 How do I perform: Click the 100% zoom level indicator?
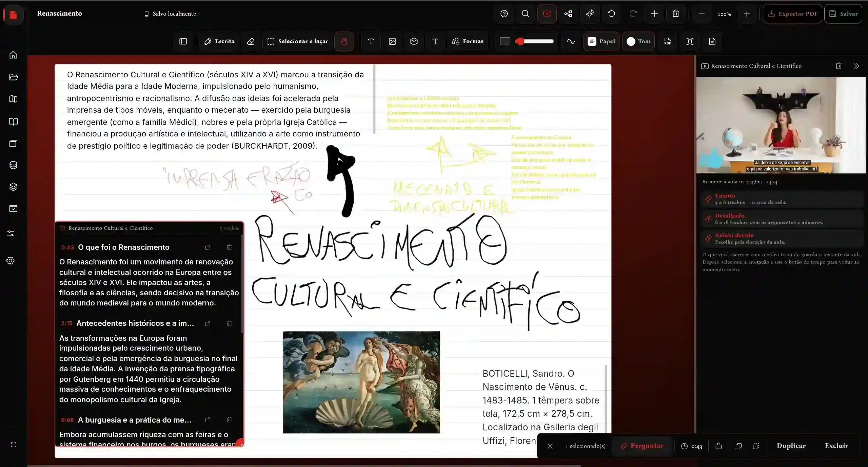tap(724, 14)
